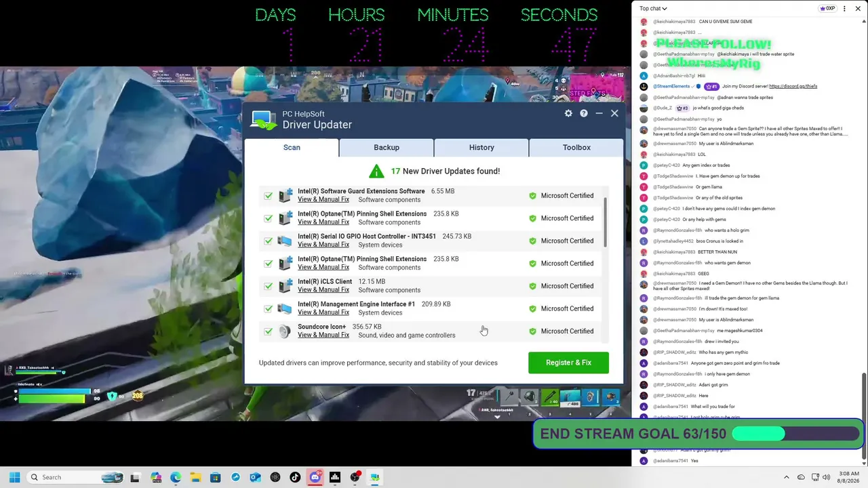Open Microsoft Edge from the taskbar

click(x=176, y=477)
